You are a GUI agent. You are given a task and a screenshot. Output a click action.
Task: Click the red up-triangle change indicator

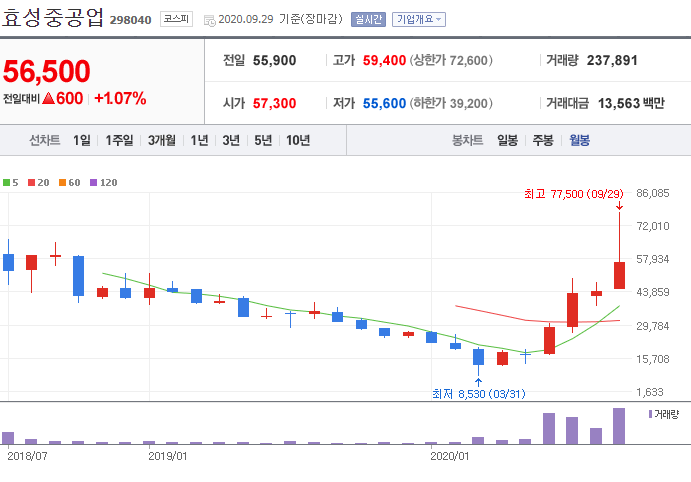coord(48,98)
